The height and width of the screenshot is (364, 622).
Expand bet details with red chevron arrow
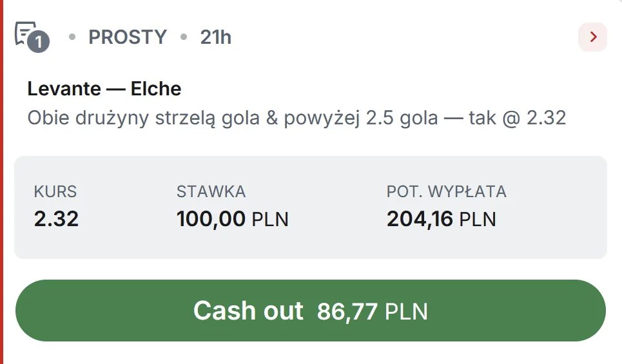click(x=593, y=37)
